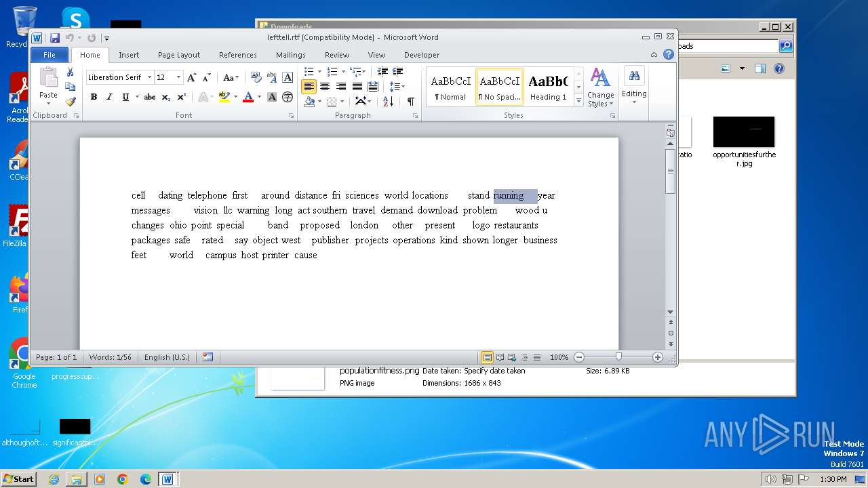868x488 pixels.
Task: Increase paragraph indent
Action: (398, 72)
